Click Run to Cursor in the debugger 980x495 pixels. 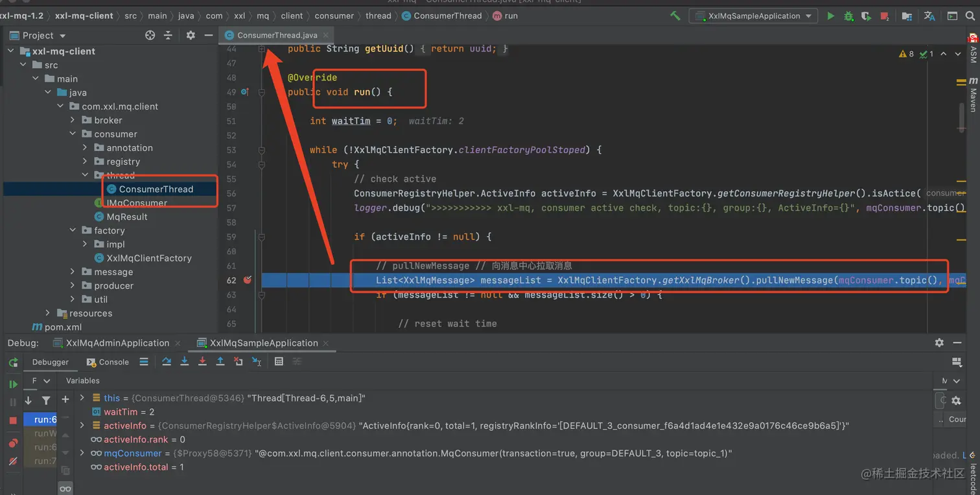[257, 361]
